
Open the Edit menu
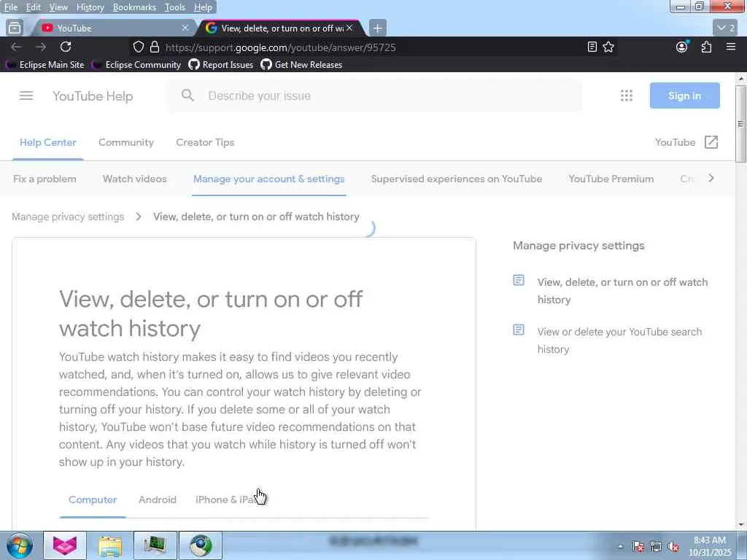(33, 7)
